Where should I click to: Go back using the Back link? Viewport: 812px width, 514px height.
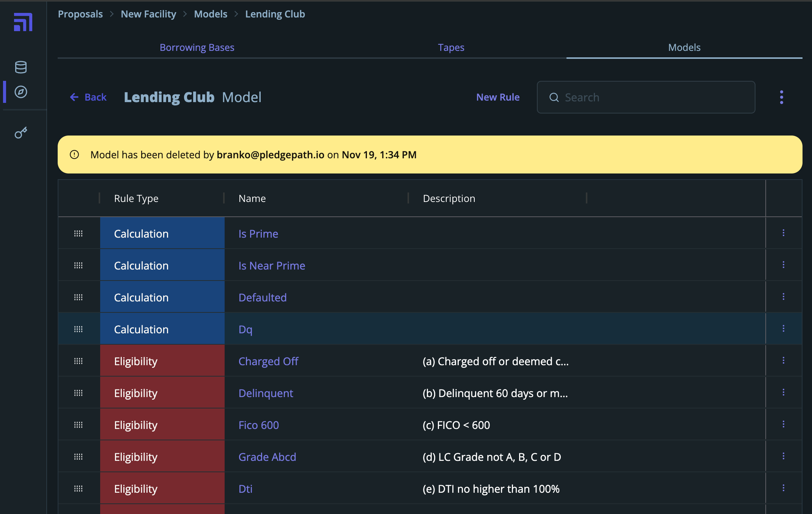88,97
